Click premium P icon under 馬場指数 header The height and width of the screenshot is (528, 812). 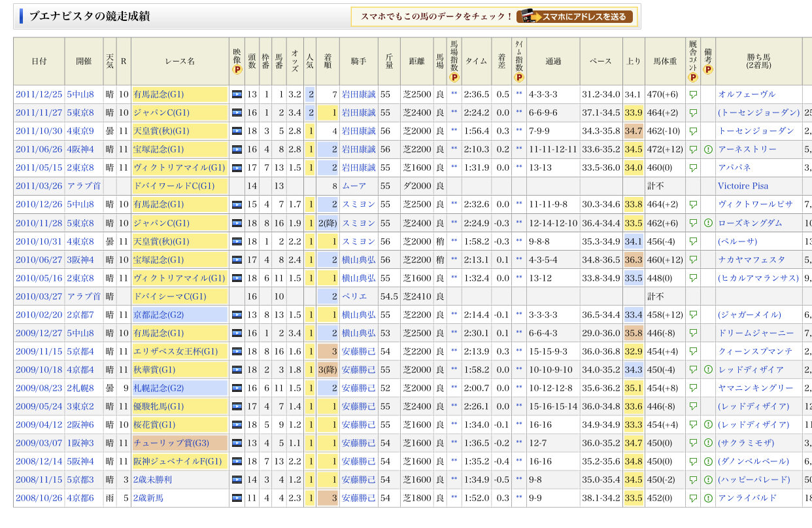click(x=454, y=77)
